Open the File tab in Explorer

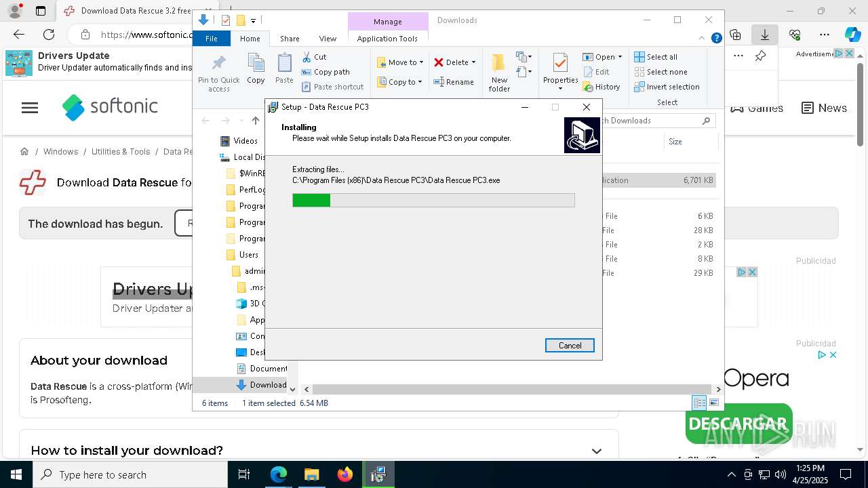212,39
